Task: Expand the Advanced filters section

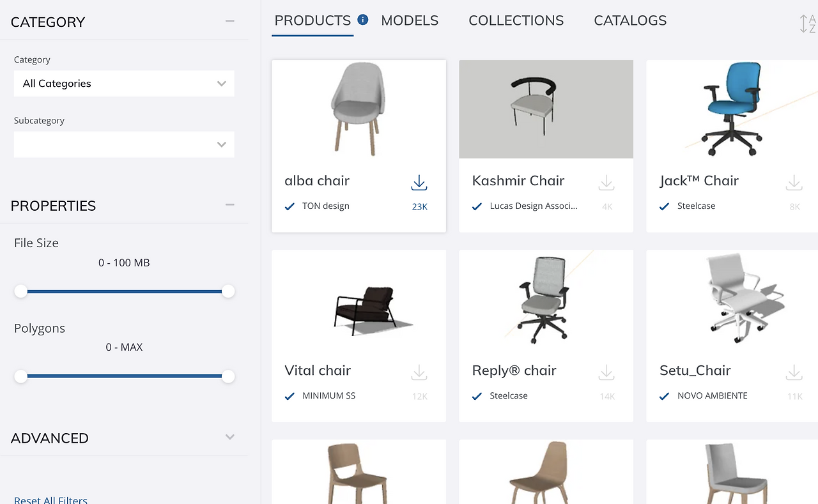Action: 230,438
